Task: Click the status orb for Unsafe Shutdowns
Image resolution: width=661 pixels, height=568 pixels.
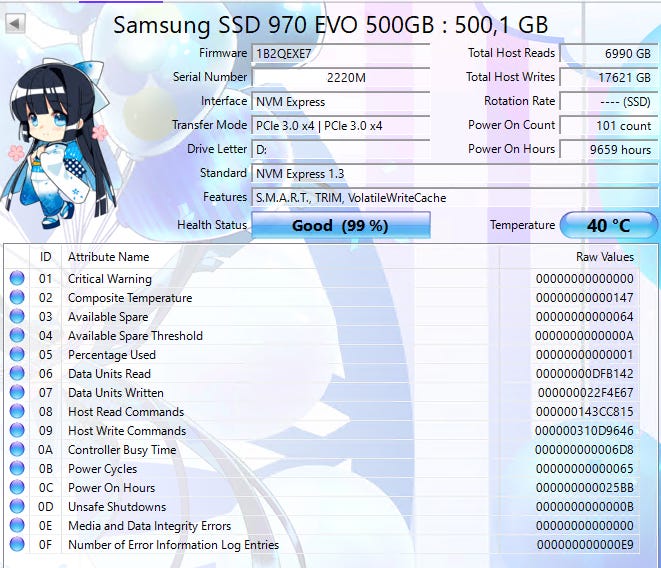Action: coord(17,506)
